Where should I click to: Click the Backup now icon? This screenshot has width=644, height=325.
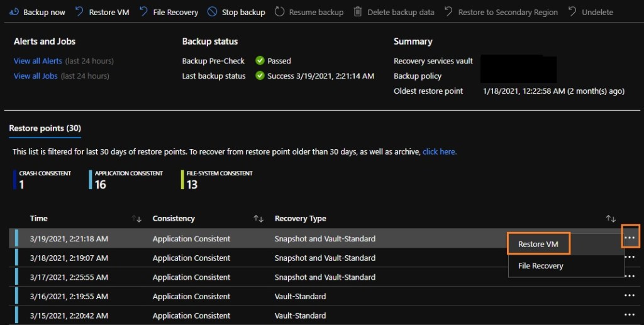tap(14, 12)
